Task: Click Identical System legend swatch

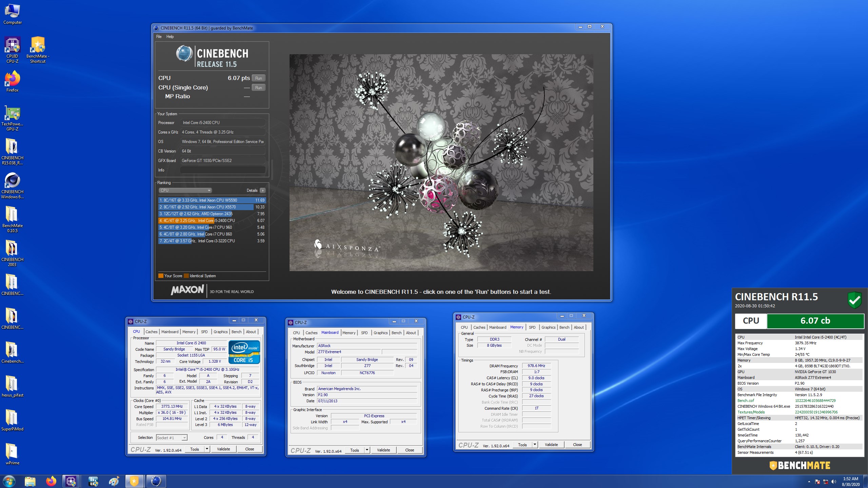Action: [x=186, y=276]
